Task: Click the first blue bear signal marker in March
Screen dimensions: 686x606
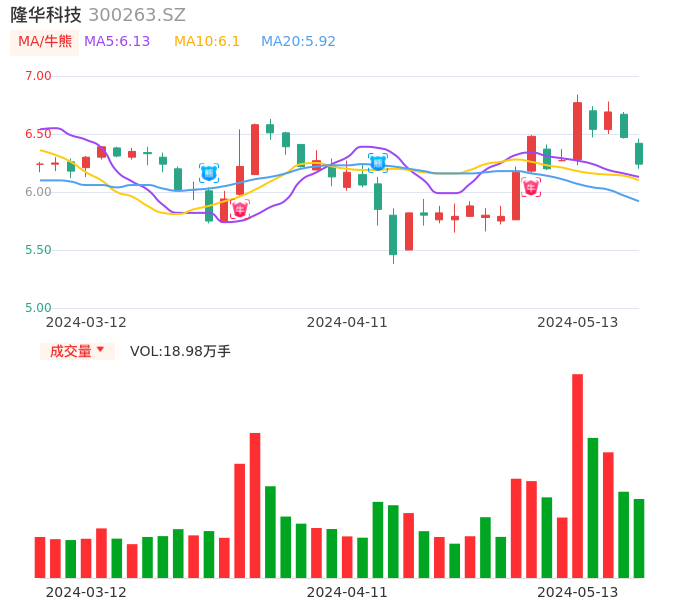Action: [x=209, y=172]
